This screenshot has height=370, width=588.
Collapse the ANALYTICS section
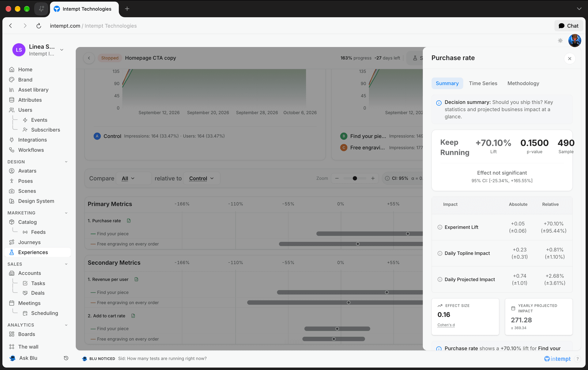(x=66, y=325)
